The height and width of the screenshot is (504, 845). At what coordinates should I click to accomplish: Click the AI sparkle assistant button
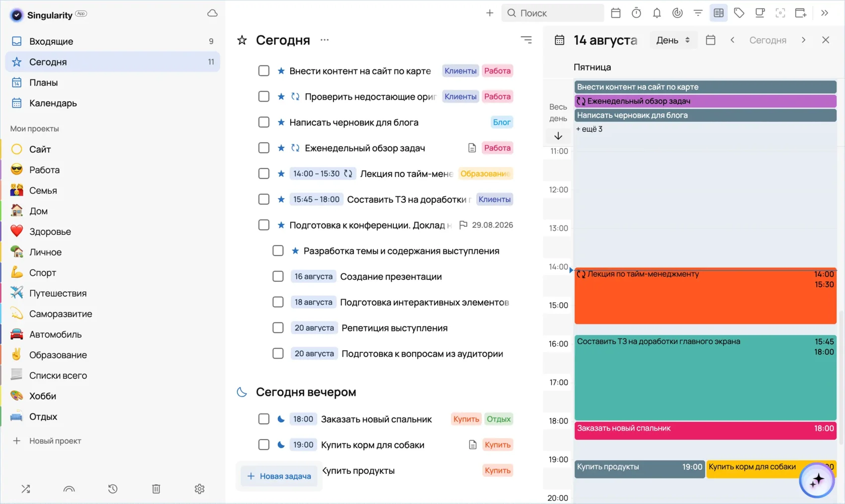[817, 480]
